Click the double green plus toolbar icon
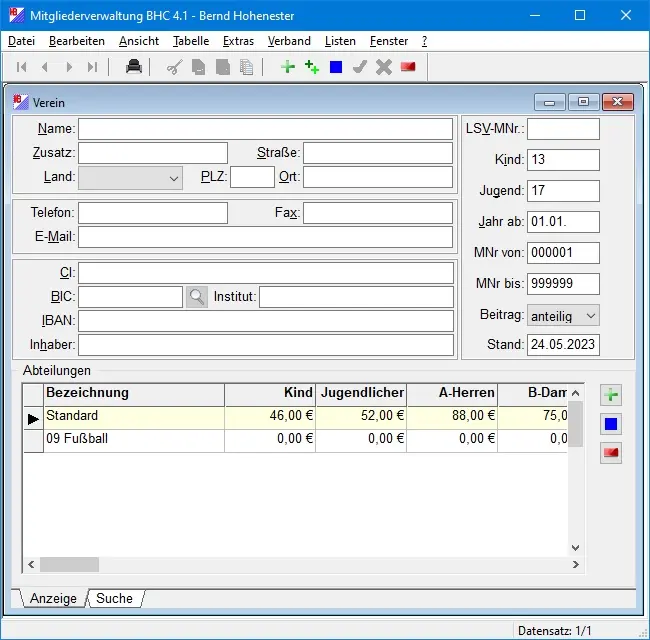 tap(312, 67)
